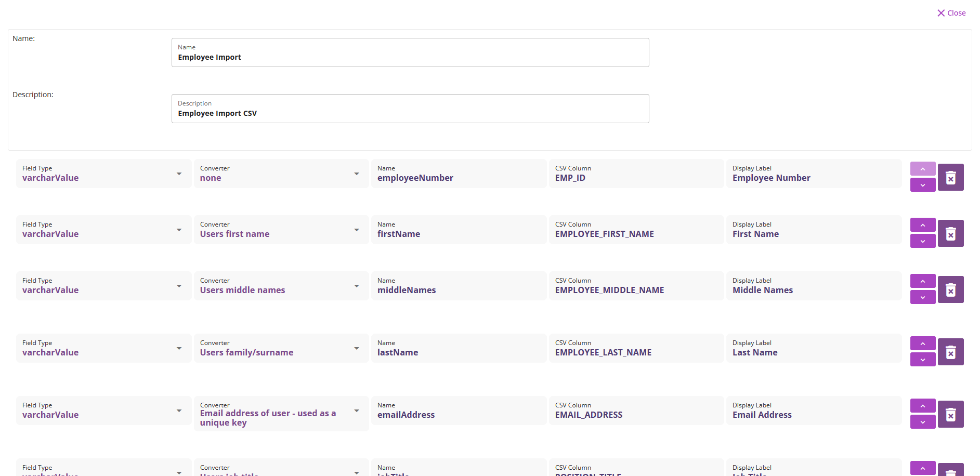Viewport: 980px width, 476px height.
Task: Delete the middleNames field row
Action: 950,290
